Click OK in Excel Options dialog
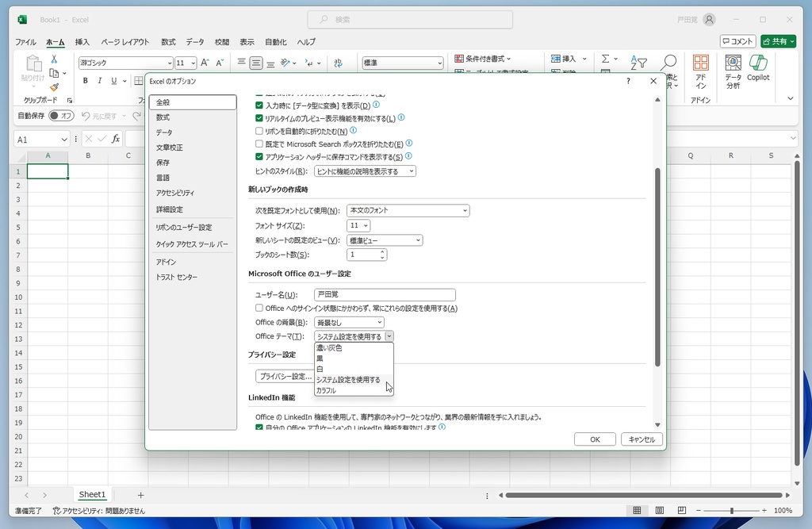Viewport: 812px width, 529px height. pyautogui.click(x=595, y=439)
